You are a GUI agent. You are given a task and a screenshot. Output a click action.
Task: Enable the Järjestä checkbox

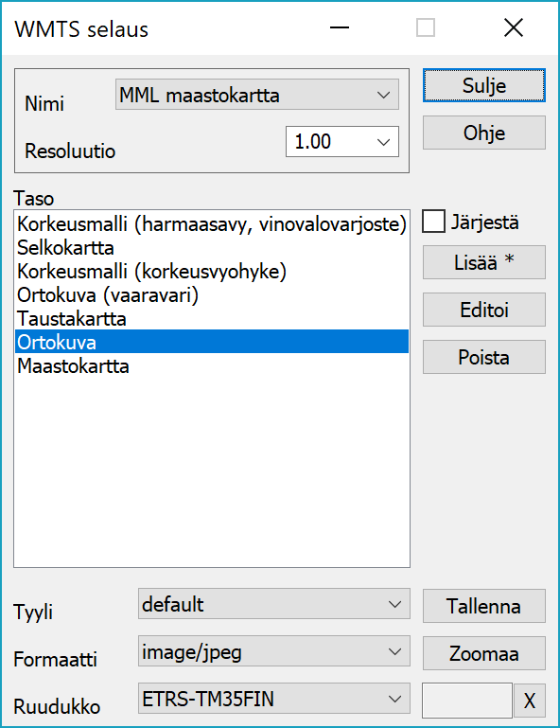433,222
